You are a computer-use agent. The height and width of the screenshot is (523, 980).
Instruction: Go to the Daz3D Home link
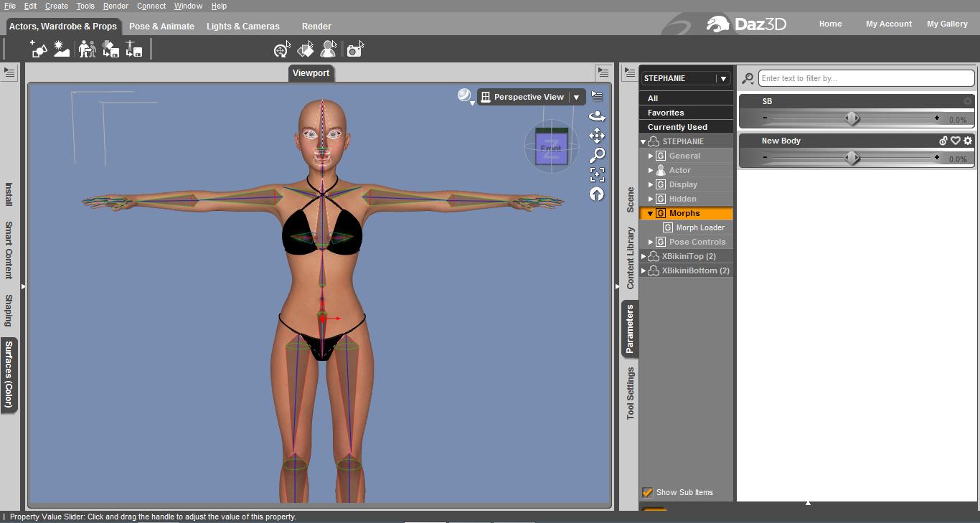pyautogui.click(x=830, y=24)
